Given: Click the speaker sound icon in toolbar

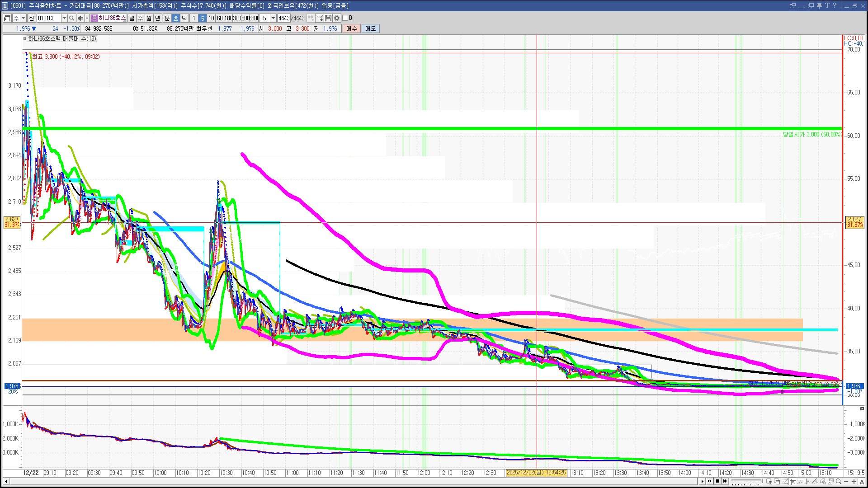Looking at the screenshot, I should coord(80,18).
